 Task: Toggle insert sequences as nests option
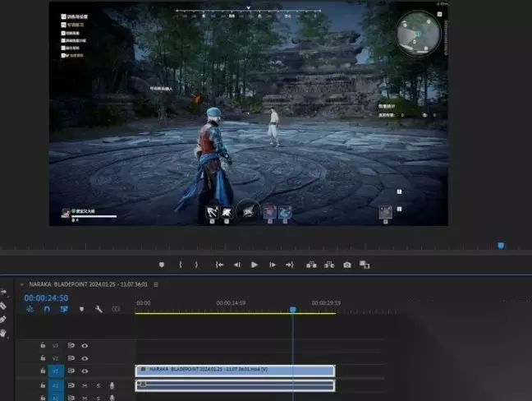click(x=30, y=309)
